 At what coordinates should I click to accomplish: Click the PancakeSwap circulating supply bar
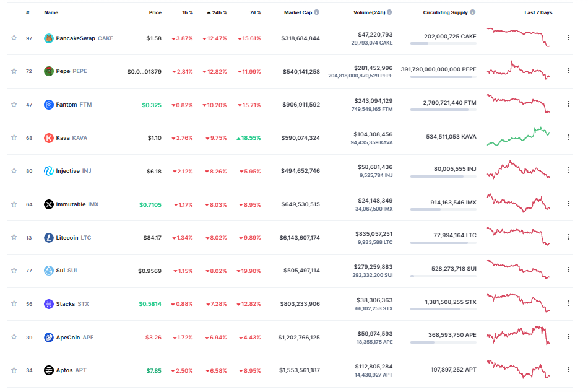[443, 43]
